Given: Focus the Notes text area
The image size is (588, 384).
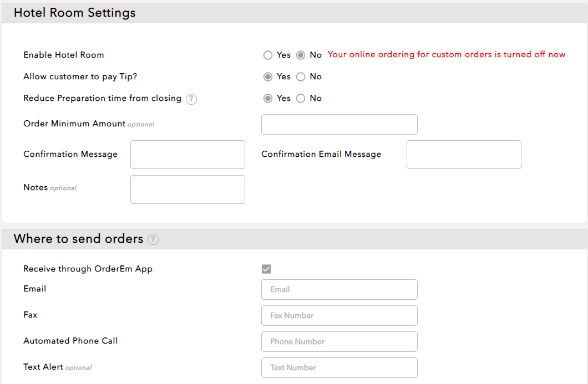Looking at the screenshot, I should click(187, 190).
